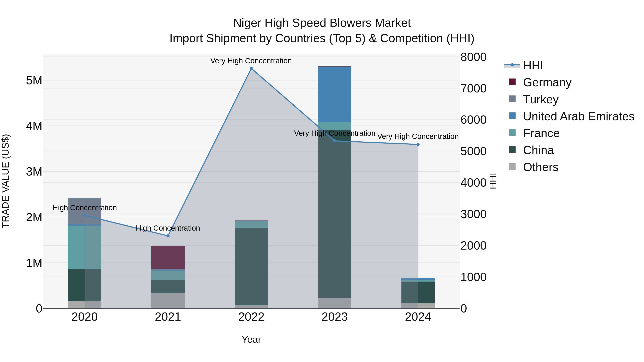Viewport: 644px width, 362px height.
Task: Click the 2023 x-axis label
Action: tap(335, 317)
